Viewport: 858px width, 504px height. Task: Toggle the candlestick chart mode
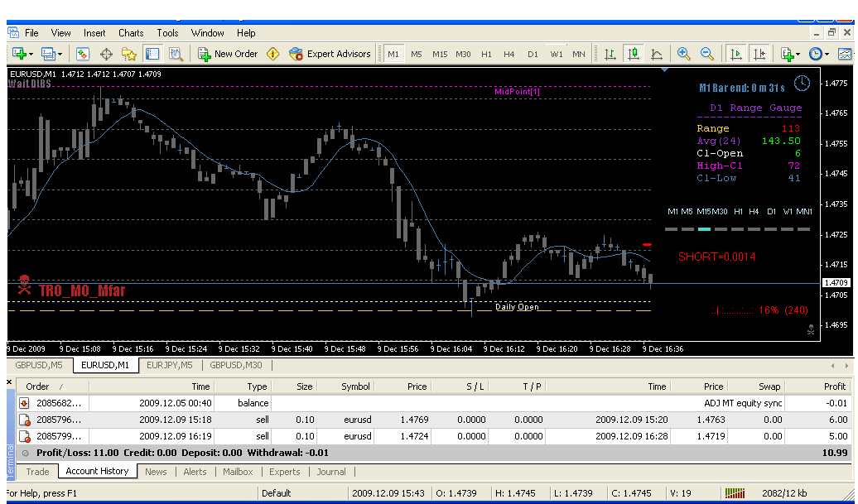click(x=634, y=54)
